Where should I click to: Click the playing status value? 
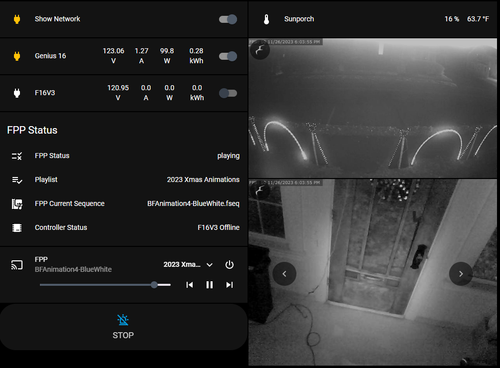[x=228, y=156]
